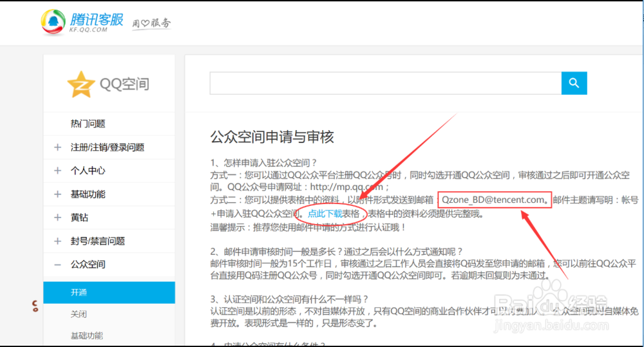Expand the 黄钻 section plus sign
Image resolution: width=644 pixels, height=347 pixels.
pos(57,217)
